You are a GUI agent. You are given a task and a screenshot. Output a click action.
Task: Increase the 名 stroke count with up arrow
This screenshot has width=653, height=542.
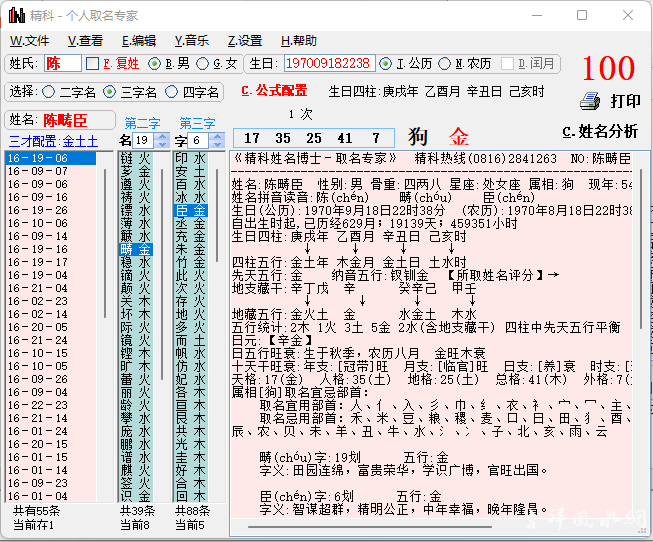(160, 136)
